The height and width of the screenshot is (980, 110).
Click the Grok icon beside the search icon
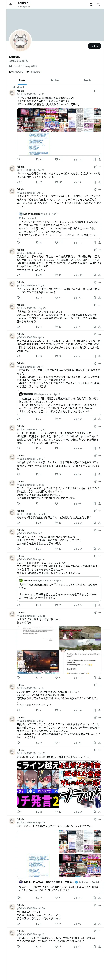[x=91, y=4]
